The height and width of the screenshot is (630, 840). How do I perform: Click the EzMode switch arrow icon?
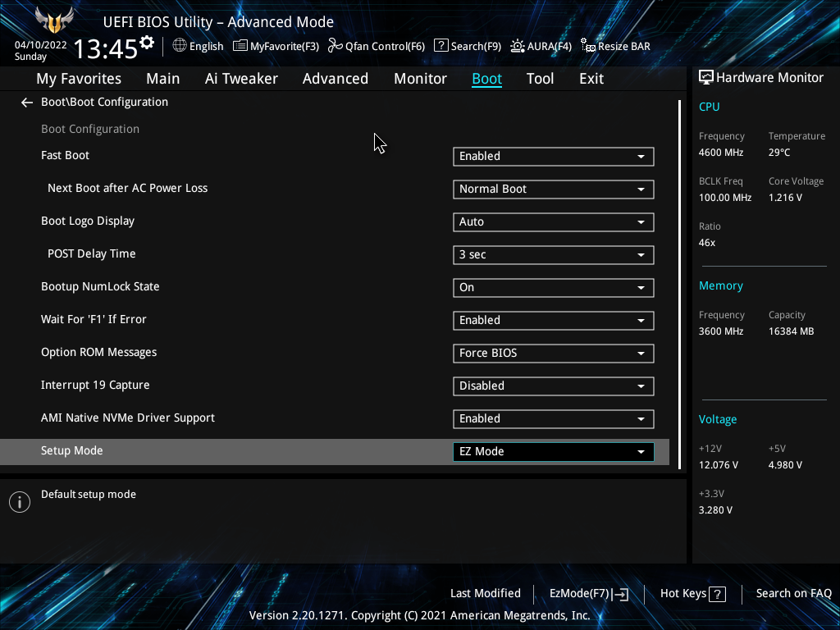click(x=620, y=594)
